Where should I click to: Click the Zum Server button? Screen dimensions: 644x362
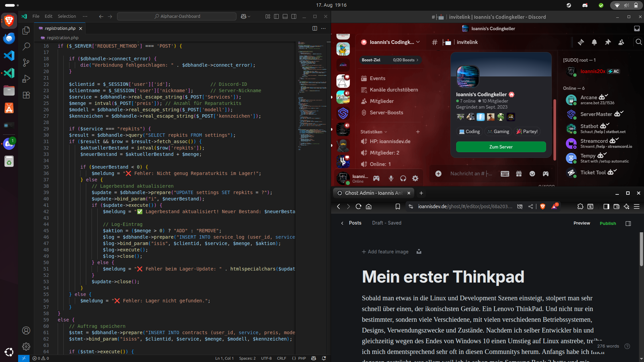point(501,147)
